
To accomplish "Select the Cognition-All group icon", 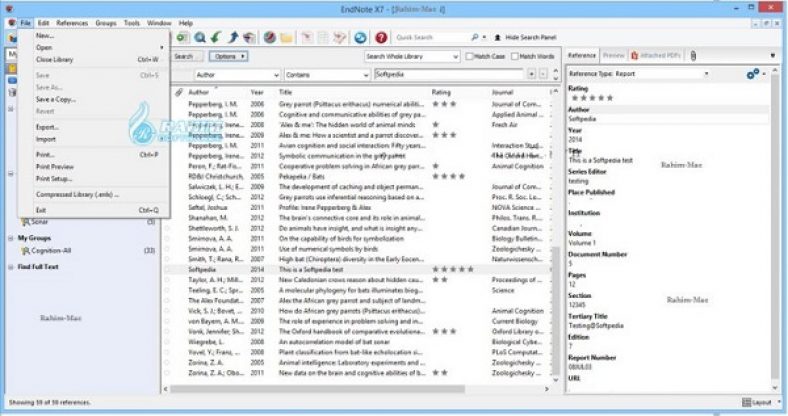I will tap(26, 251).
